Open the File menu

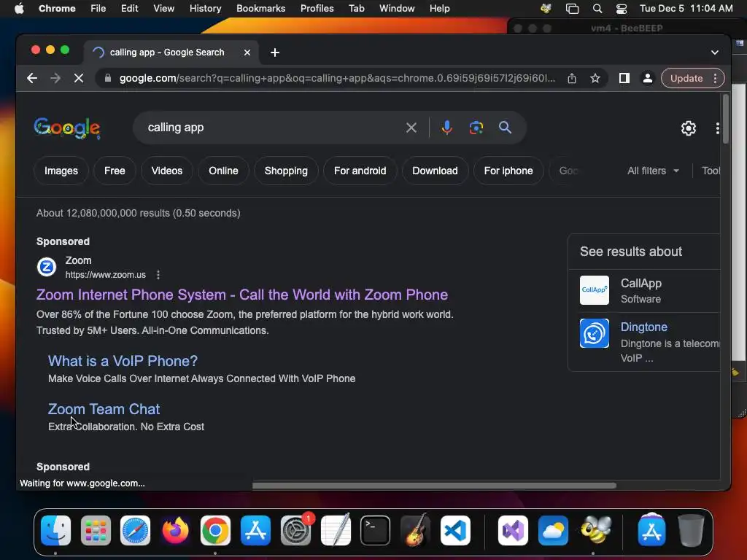(x=98, y=9)
